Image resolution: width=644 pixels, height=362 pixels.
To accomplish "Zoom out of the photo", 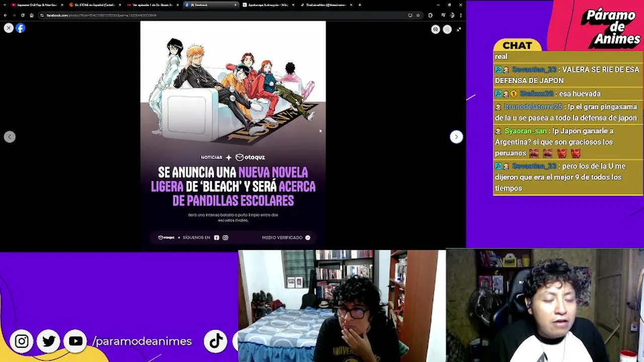I will click(447, 30).
